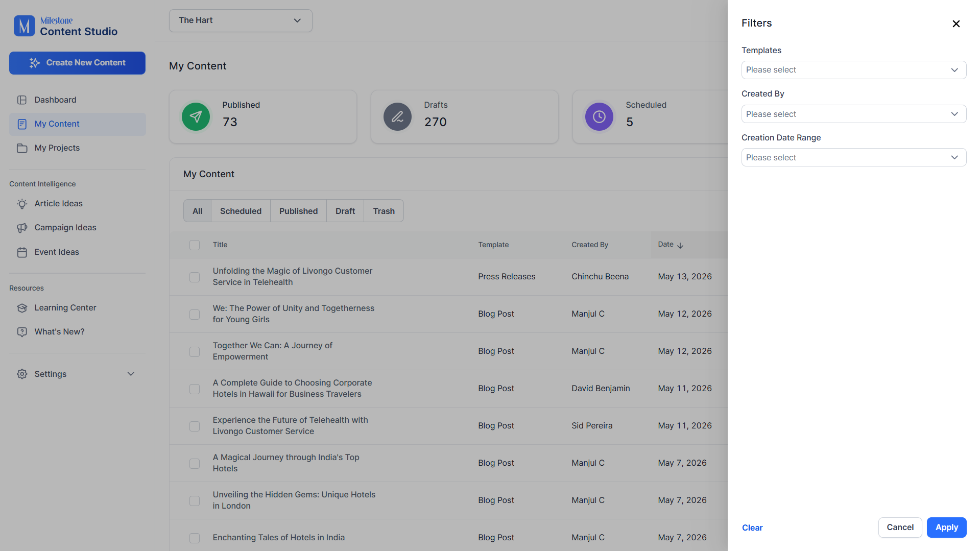
Task: Click the Creation Date Range chevron arrow
Action: pos(954,157)
